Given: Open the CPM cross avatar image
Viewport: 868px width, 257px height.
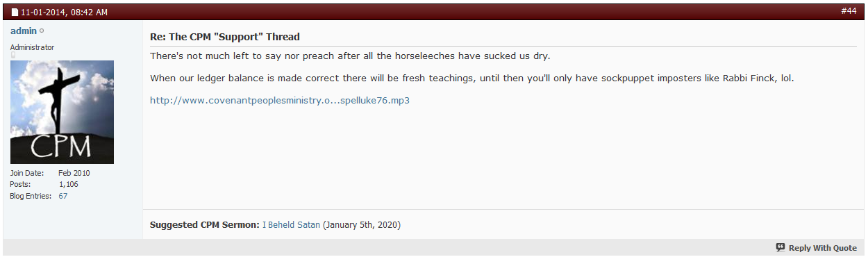Looking at the screenshot, I should click(x=62, y=112).
